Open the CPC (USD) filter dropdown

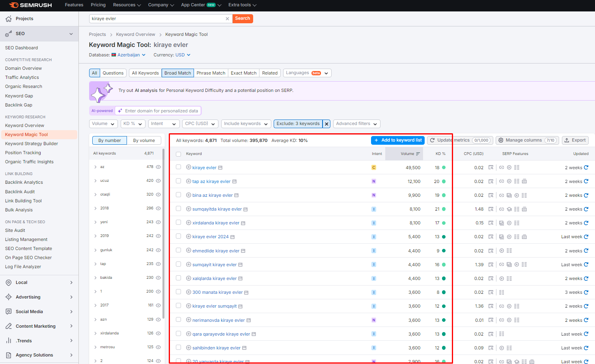[200, 124]
